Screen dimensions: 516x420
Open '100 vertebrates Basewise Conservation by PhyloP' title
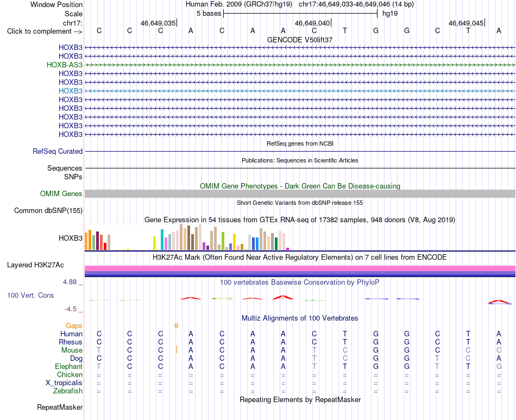coord(300,282)
